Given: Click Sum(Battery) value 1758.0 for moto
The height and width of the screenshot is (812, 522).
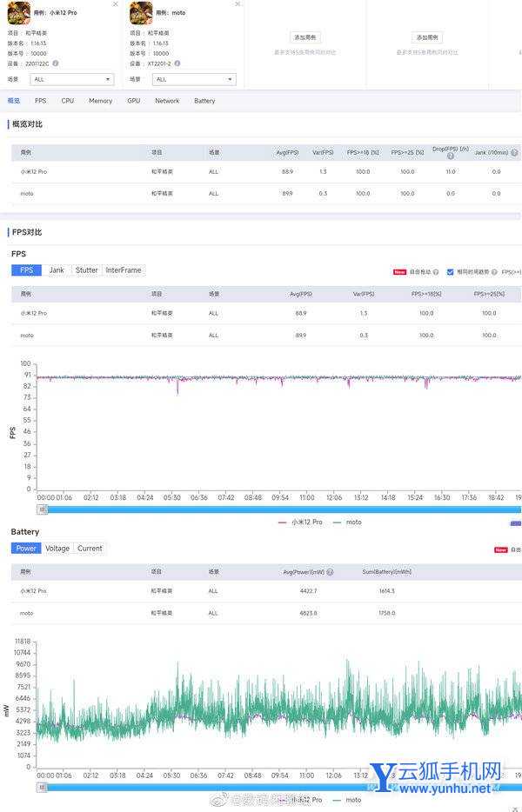Looking at the screenshot, I should coord(386,613).
